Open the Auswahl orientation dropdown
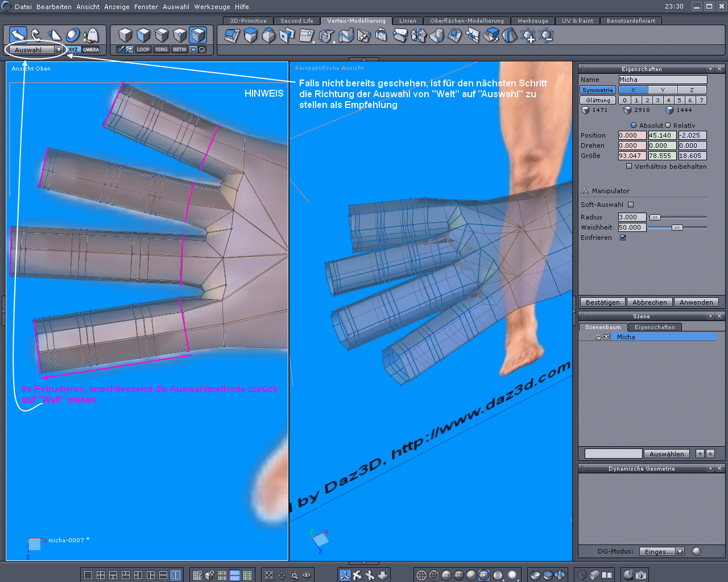Screen dimensions: 728x582 tap(36, 50)
